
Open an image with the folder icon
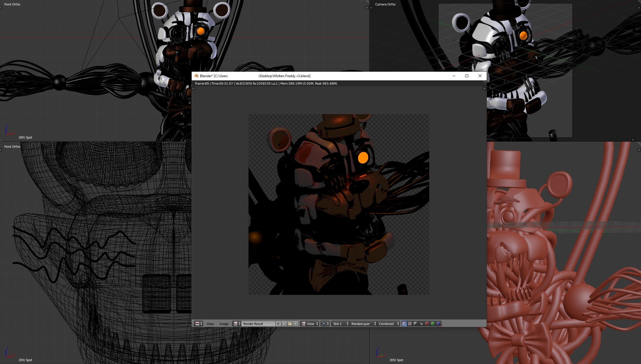point(290,324)
